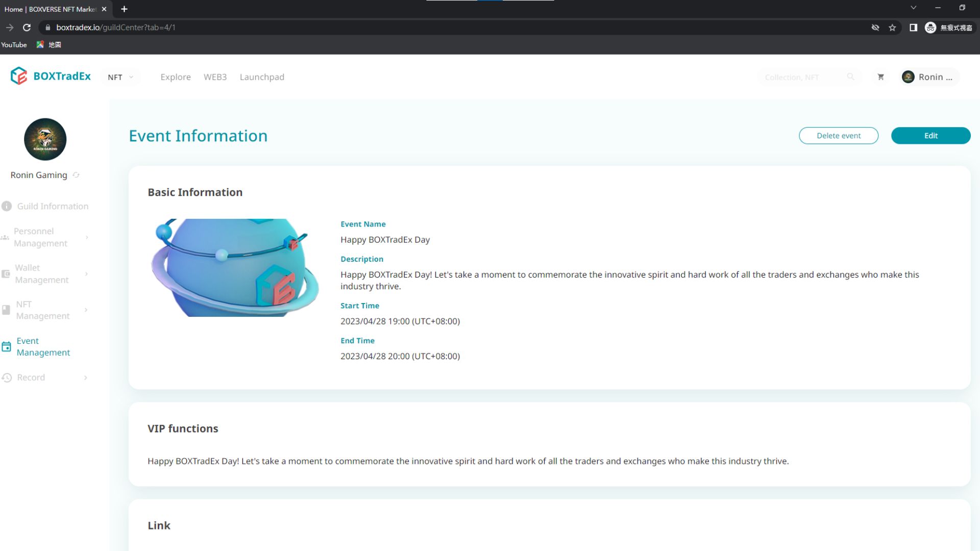Click the search magnifier icon

(x=850, y=77)
